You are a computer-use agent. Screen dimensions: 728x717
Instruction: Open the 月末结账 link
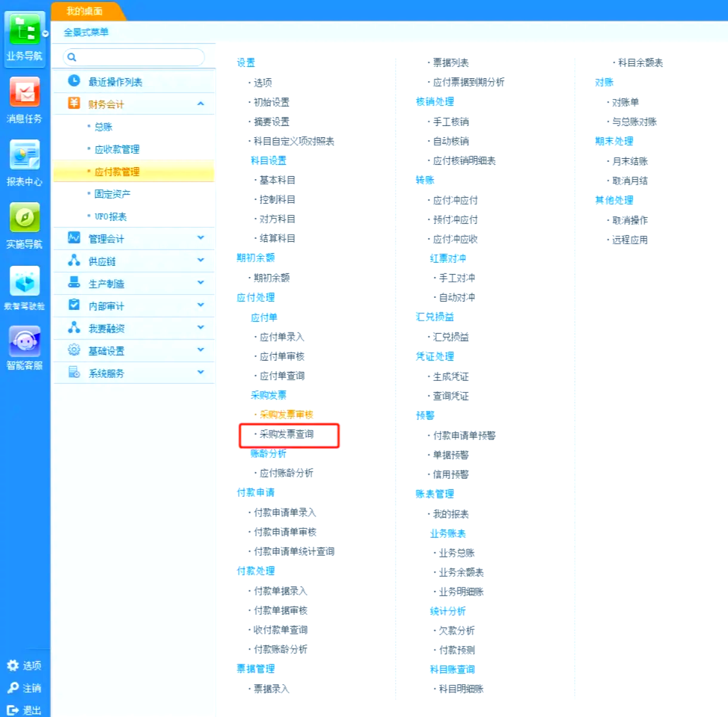point(630,161)
